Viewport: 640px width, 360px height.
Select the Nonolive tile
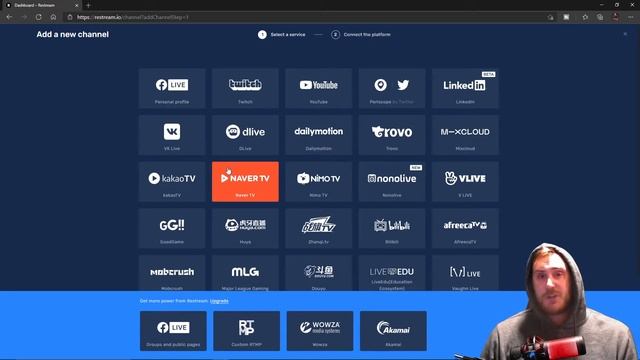(392, 182)
